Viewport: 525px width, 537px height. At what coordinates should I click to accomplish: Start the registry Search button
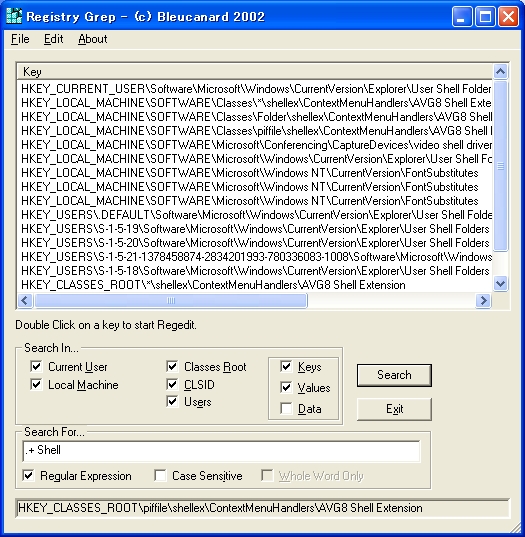tap(394, 375)
